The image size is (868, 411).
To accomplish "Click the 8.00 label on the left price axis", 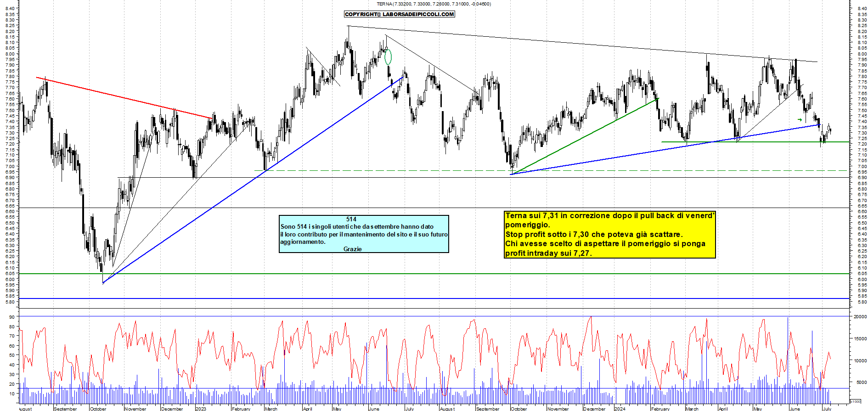I will click(x=10, y=54).
